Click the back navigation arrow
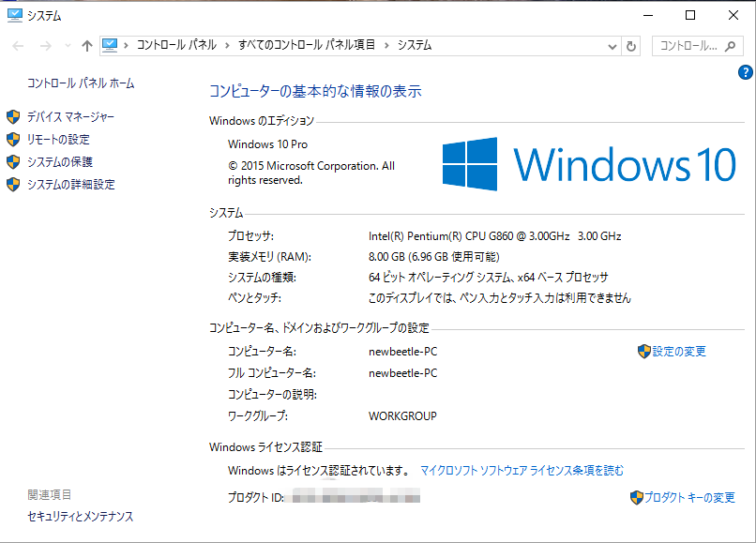The height and width of the screenshot is (543, 756). coord(19,46)
